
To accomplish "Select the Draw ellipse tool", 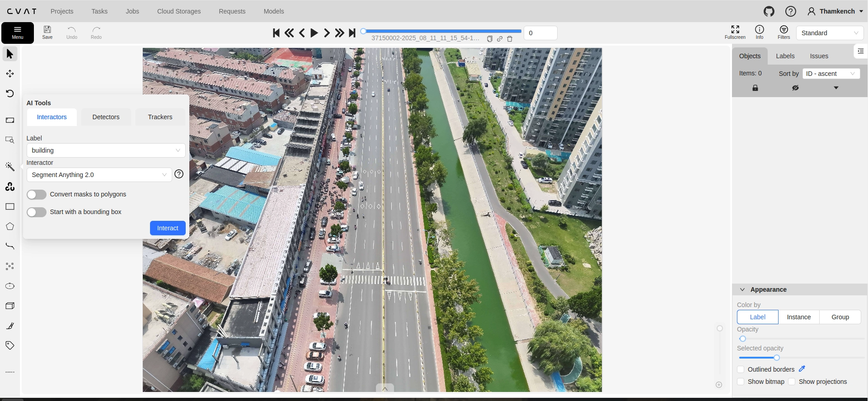I will pyautogui.click(x=10, y=286).
